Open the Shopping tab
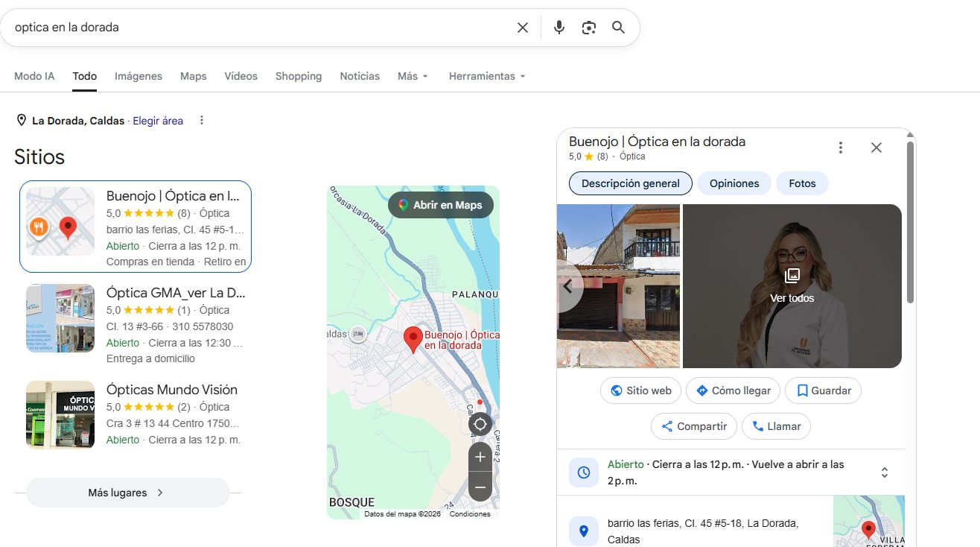Screen dimensions: 980x547 pos(299,76)
